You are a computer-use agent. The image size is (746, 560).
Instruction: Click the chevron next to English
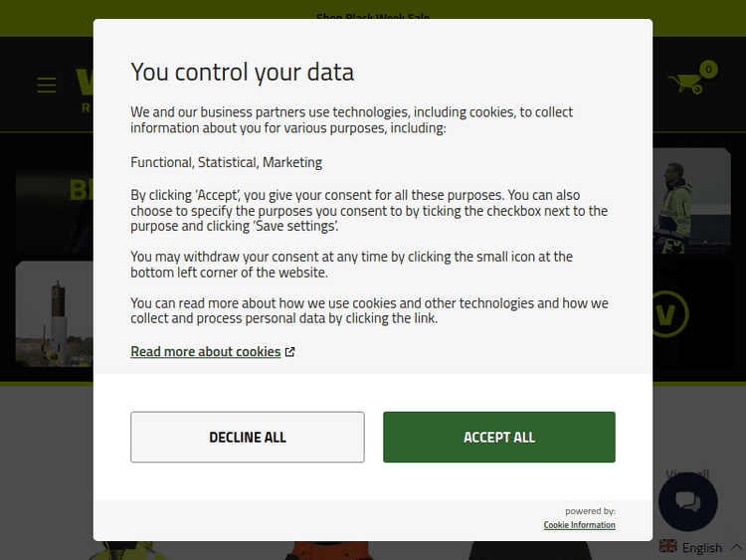click(x=736, y=547)
